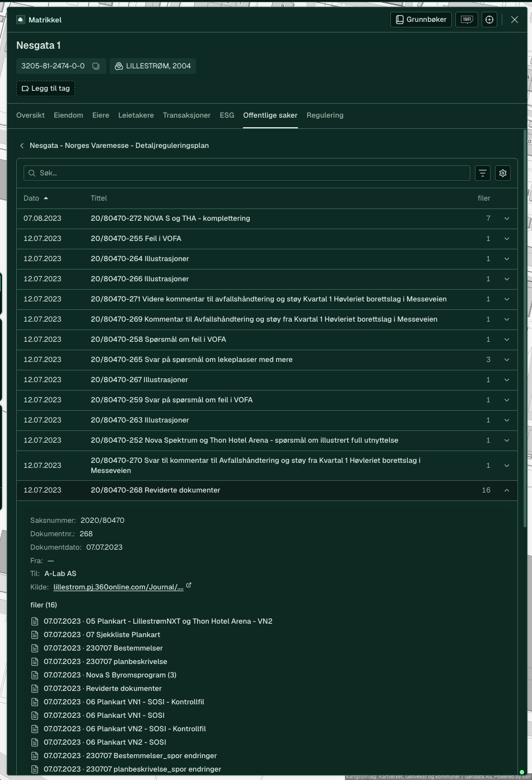Open the filter options icon
This screenshot has height=780, width=532.
point(483,173)
